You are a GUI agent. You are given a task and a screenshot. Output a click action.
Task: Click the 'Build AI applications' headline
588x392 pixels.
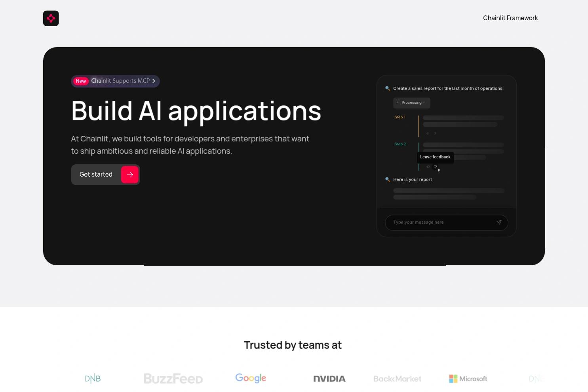pos(196,111)
